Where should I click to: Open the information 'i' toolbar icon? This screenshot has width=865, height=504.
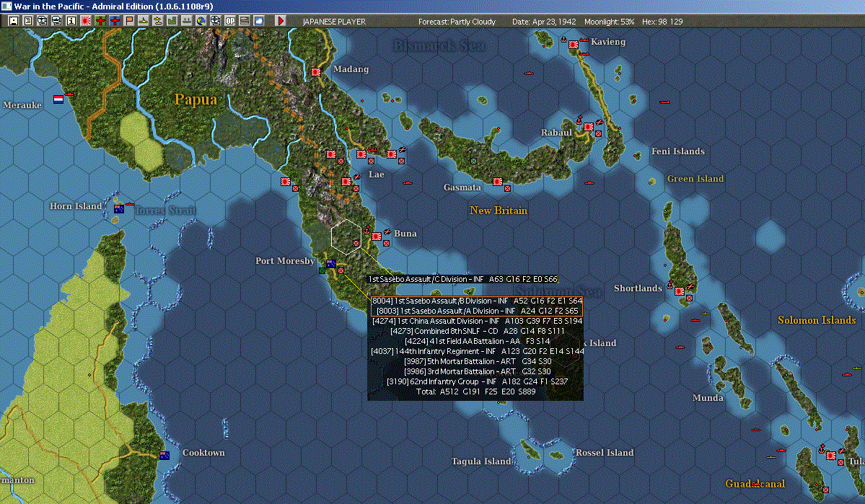71,21
